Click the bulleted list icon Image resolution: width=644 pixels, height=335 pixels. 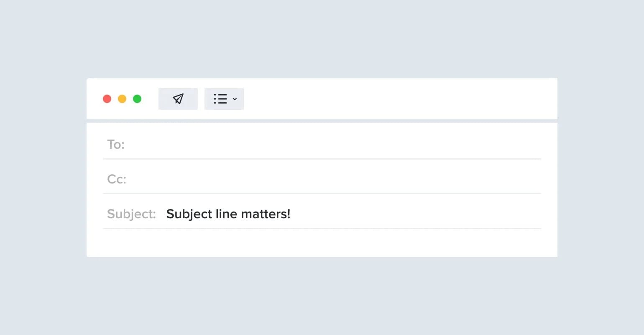(220, 99)
